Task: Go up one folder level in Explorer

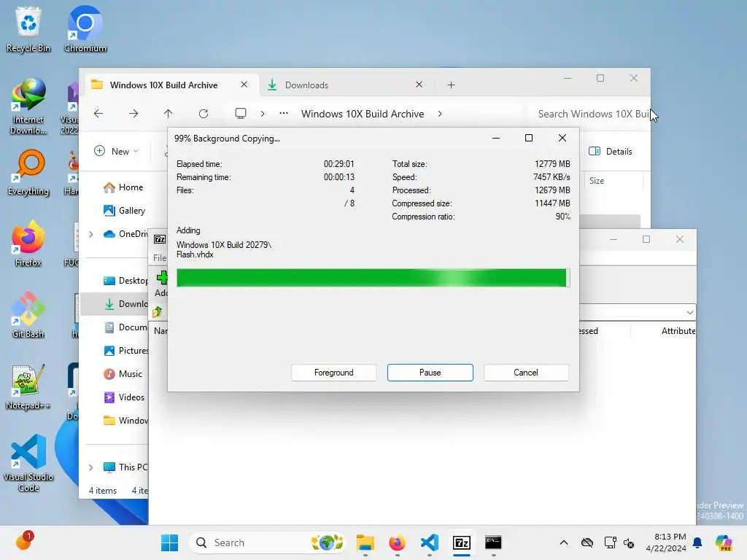Action: click(169, 113)
